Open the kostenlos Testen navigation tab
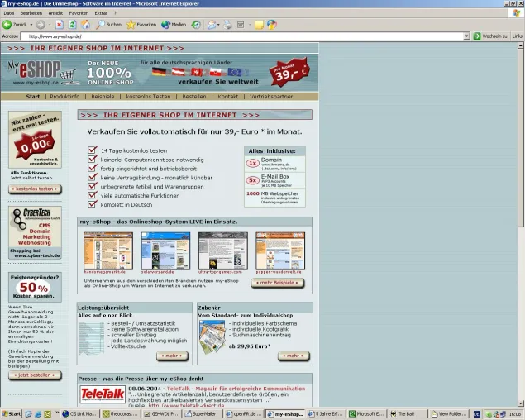This screenshot has height=420, width=525. 148,97
